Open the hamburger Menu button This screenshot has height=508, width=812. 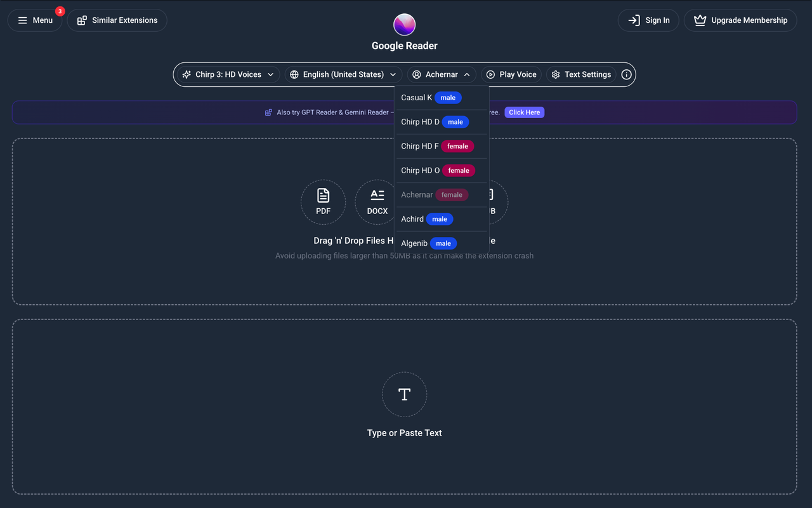[35, 20]
